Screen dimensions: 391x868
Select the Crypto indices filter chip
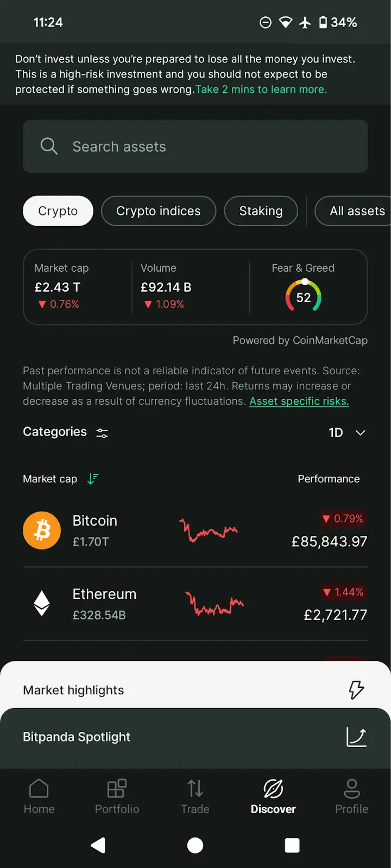coord(159,211)
